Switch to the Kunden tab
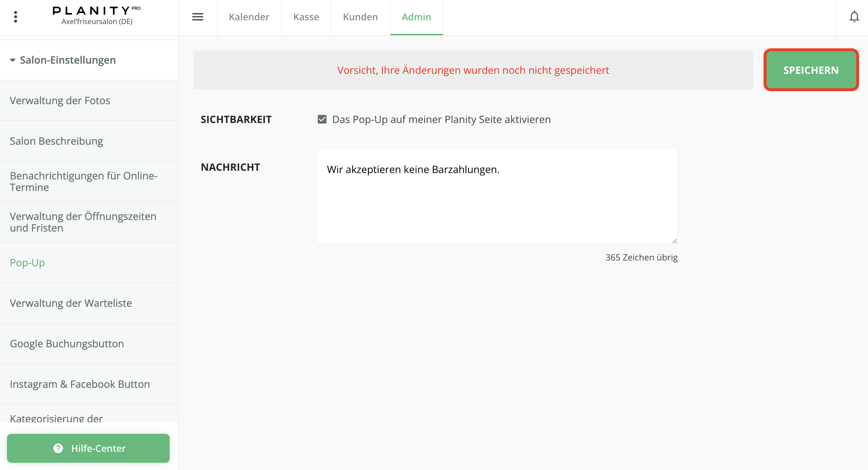 (360, 17)
